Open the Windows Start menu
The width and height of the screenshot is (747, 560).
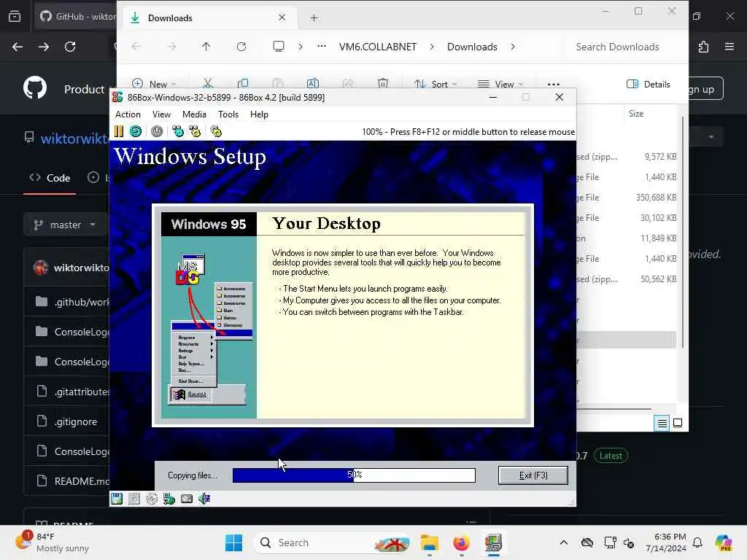click(x=234, y=542)
